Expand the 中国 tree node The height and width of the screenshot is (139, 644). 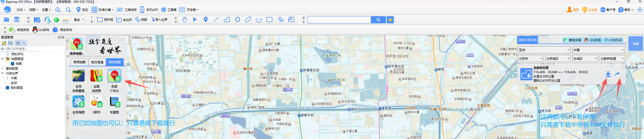[x=7, y=78]
